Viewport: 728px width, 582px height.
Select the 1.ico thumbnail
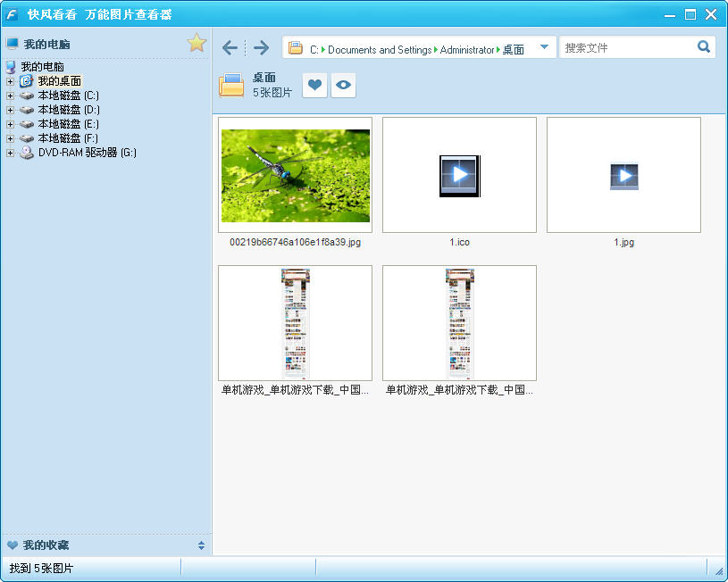(x=460, y=175)
